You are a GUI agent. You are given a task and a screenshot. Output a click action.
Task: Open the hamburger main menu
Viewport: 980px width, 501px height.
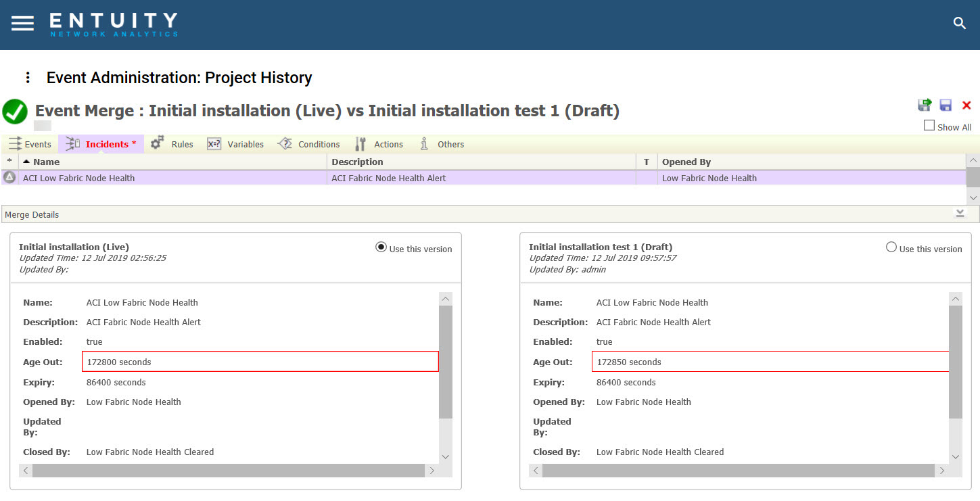click(x=22, y=24)
